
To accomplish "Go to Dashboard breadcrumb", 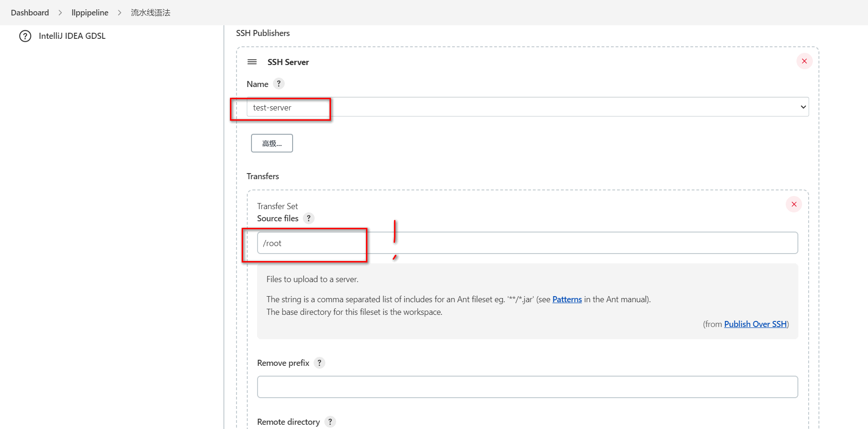I will click(x=30, y=13).
